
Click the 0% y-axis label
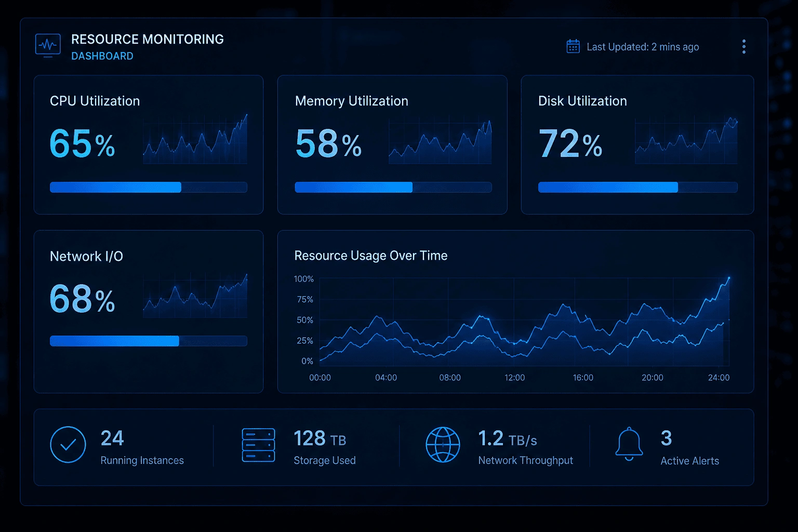308,361
